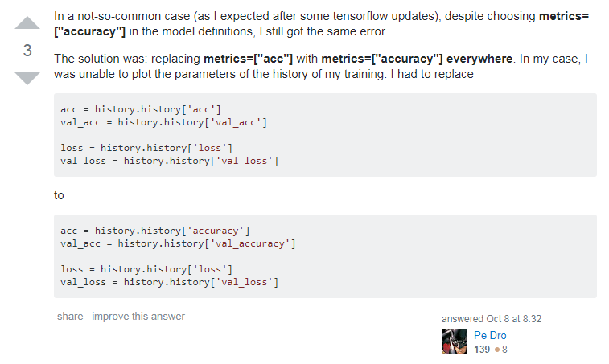This screenshot has width=609, height=364.
Task: Open Pe Dro's avatar image
Action: coord(455,342)
